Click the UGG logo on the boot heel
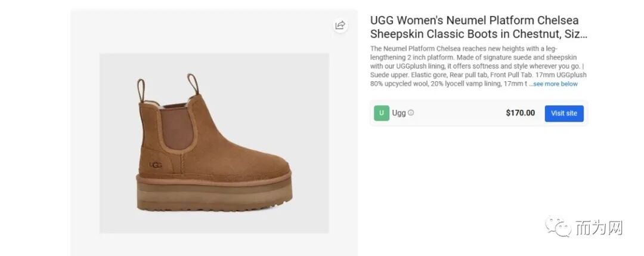Viewport: 644px width, 256px height. click(x=156, y=165)
